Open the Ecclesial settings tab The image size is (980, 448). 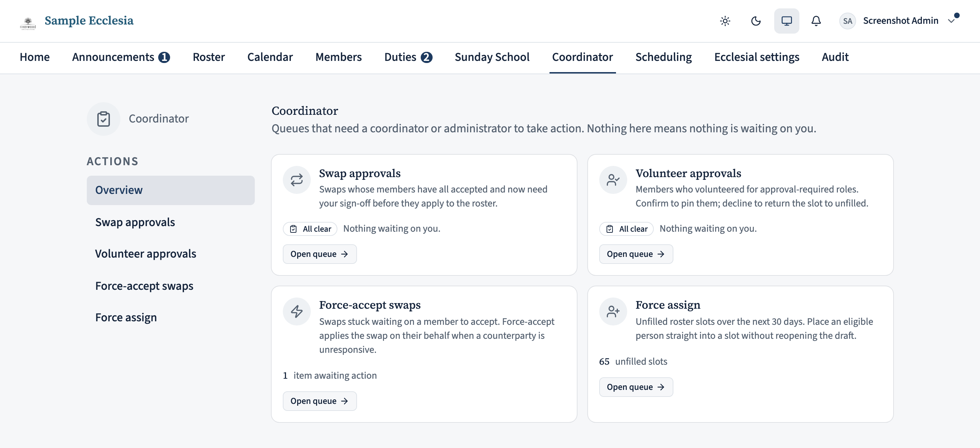756,57
